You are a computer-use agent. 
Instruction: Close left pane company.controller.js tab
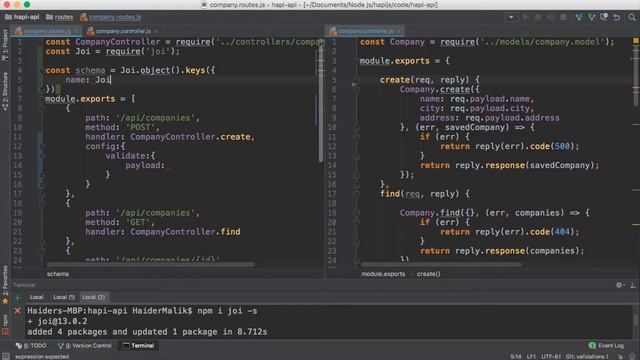(x=156, y=31)
